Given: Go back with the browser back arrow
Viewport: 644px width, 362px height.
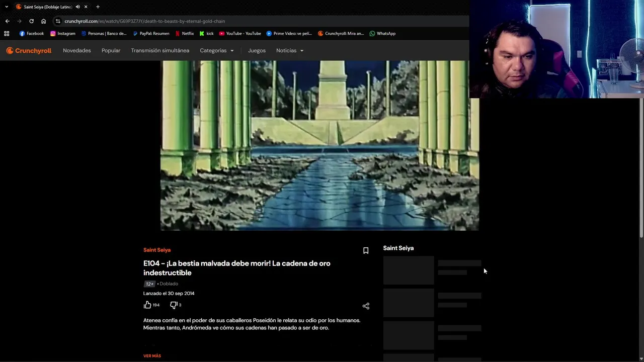Looking at the screenshot, I should pyautogui.click(x=7, y=21).
